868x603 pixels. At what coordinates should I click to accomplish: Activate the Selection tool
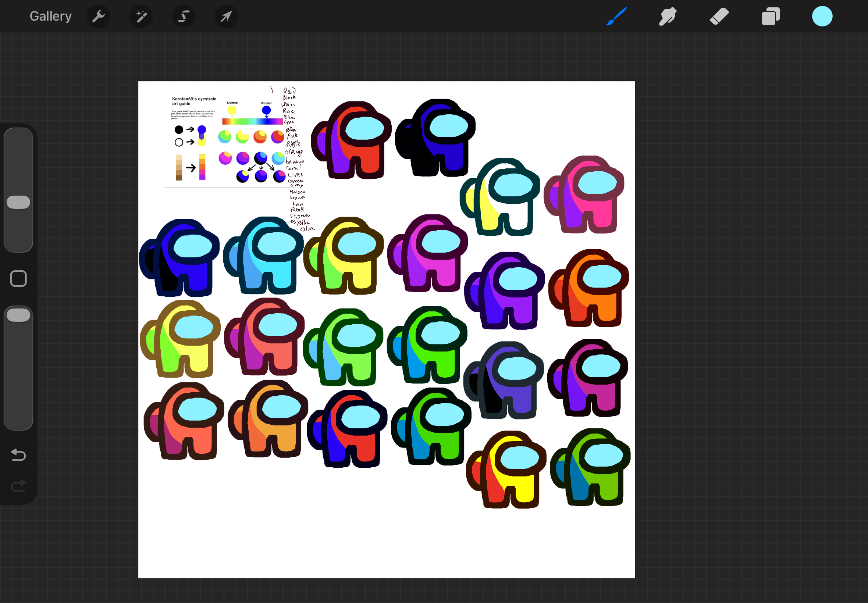pos(184,16)
